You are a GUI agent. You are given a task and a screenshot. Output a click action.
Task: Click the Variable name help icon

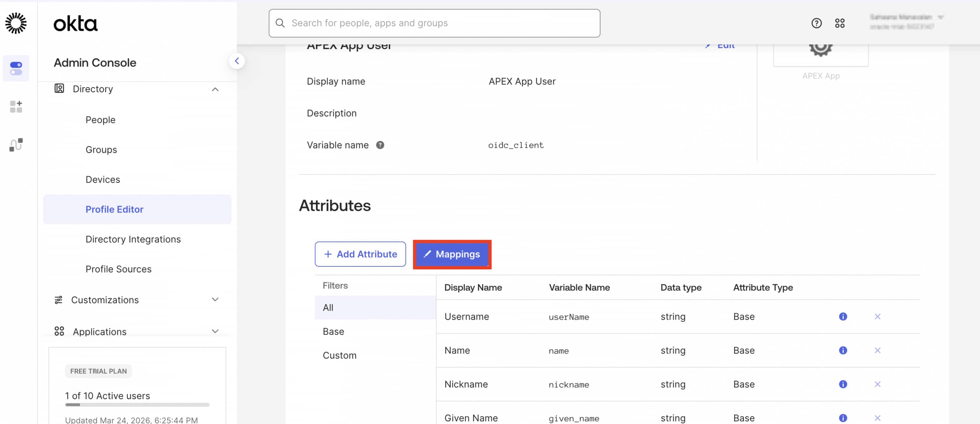pos(380,145)
